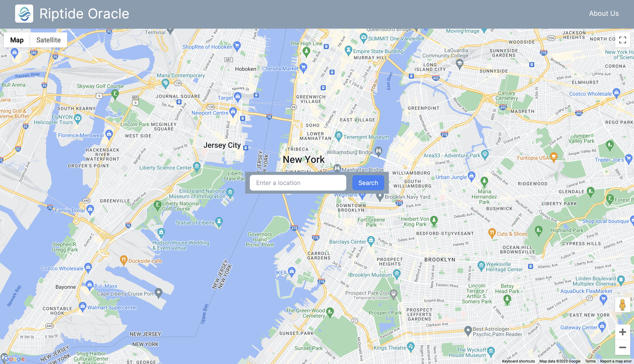
Task: Zoom in with the plus button
Action: click(x=622, y=332)
